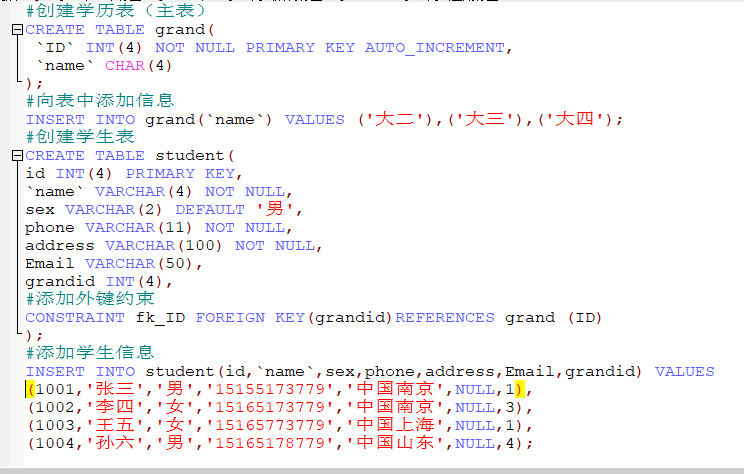Collapse the CREATE TABLE grand code block

17,30
